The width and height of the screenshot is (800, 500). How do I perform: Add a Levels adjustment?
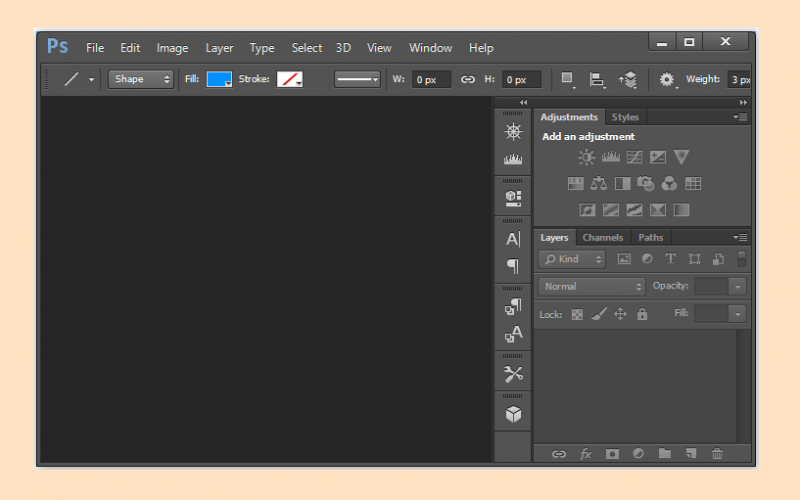tap(611, 157)
